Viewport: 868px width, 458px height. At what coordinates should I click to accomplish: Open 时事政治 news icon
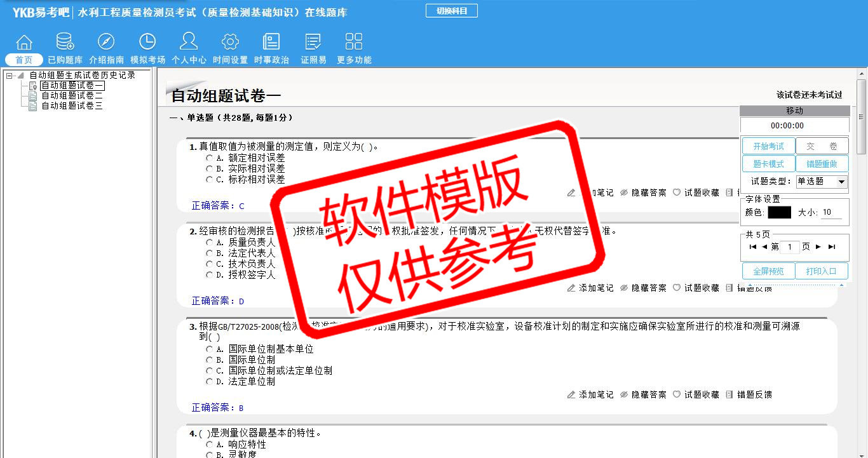click(x=271, y=43)
